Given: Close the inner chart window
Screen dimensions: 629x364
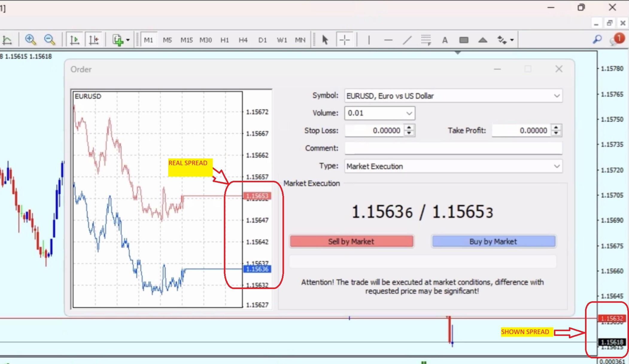Looking at the screenshot, I should coord(623,23).
